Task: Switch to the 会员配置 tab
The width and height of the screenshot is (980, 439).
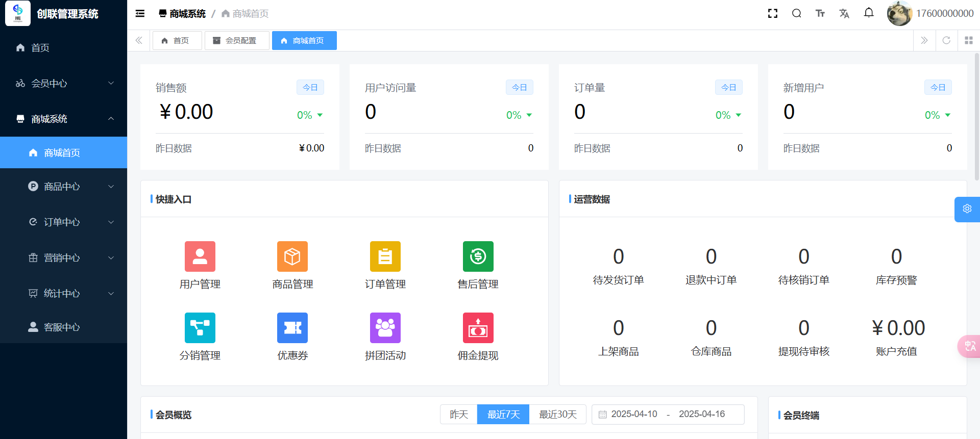Action: [236, 40]
